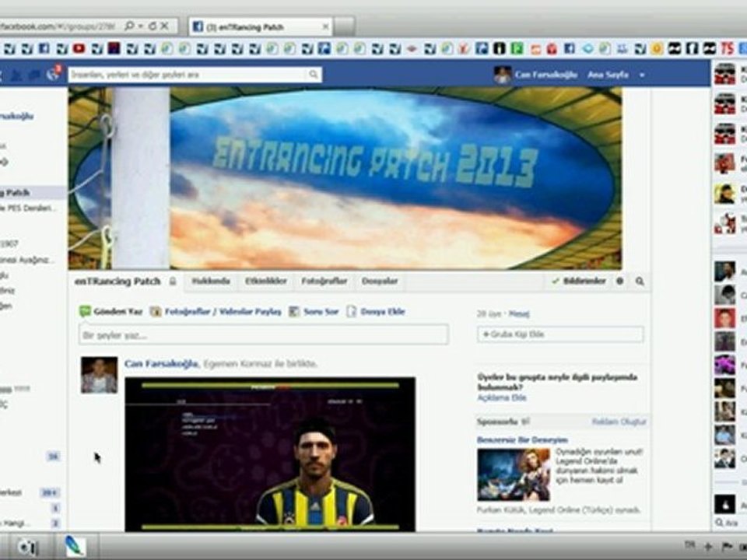This screenshot has width=747, height=560.
Task: Click the header profile picture thumbnail
Action: click(x=502, y=75)
